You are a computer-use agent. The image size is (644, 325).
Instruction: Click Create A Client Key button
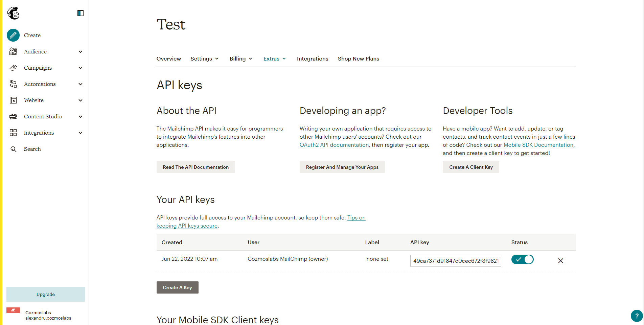coord(471,167)
